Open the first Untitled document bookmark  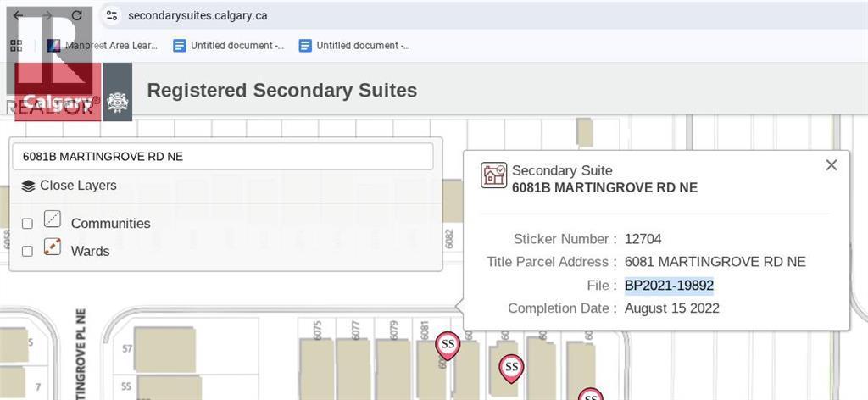click(228, 45)
